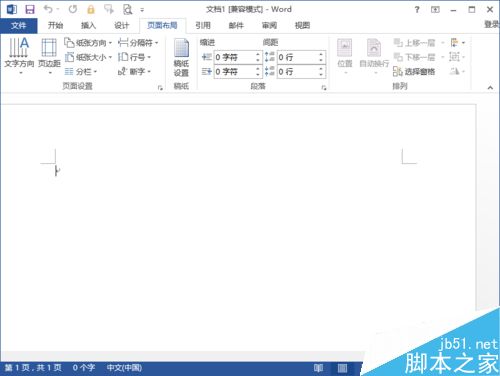Click the Group objects icon

[456, 57]
